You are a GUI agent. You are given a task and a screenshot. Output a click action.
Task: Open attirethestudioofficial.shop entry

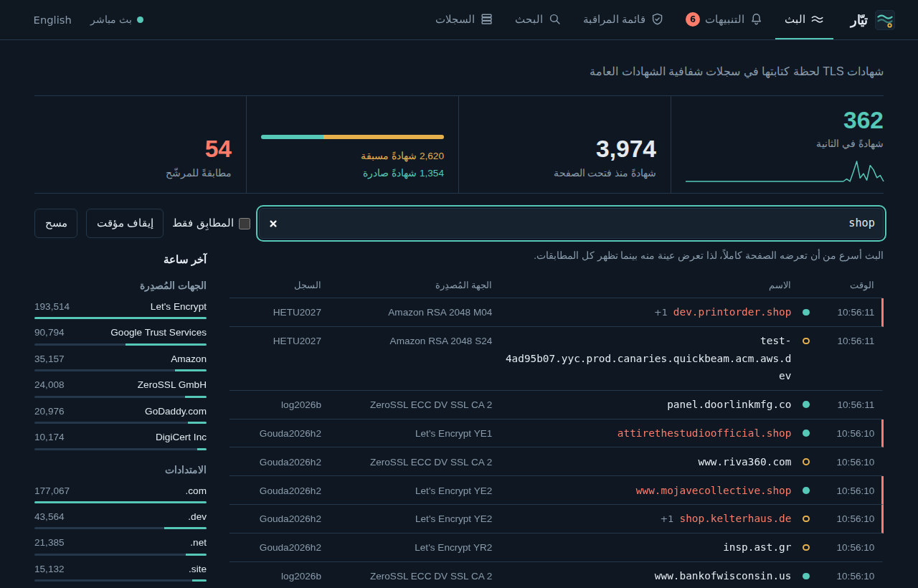pos(556,433)
